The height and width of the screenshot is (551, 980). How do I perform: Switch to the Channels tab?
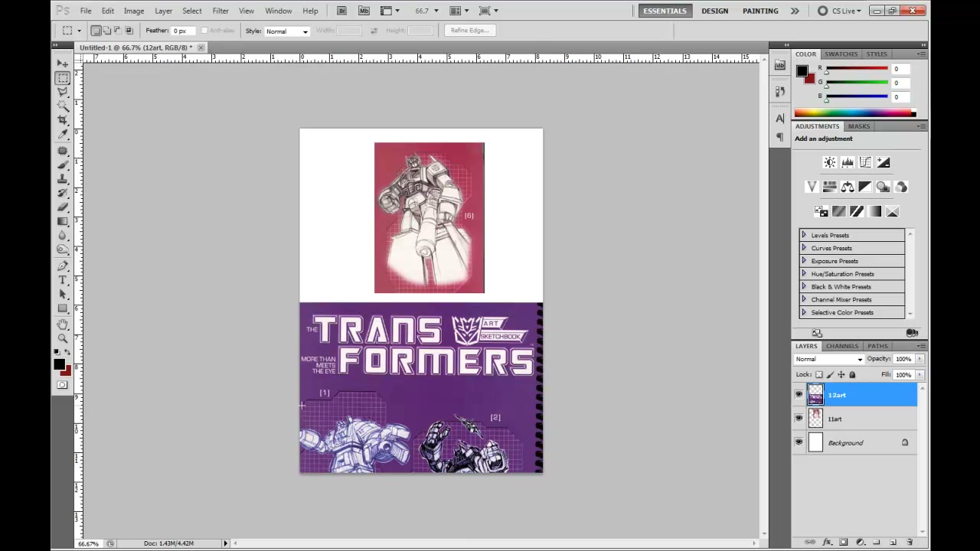click(842, 346)
